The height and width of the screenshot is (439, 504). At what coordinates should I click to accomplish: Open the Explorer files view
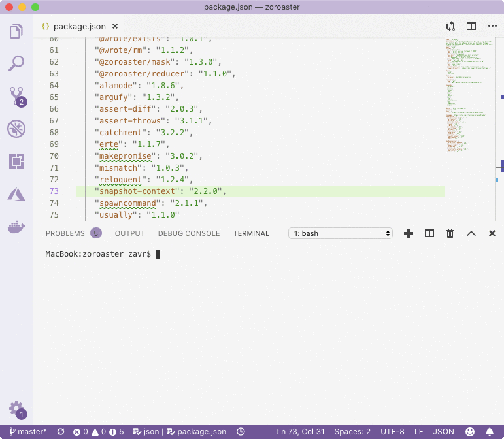click(x=16, y=31)
